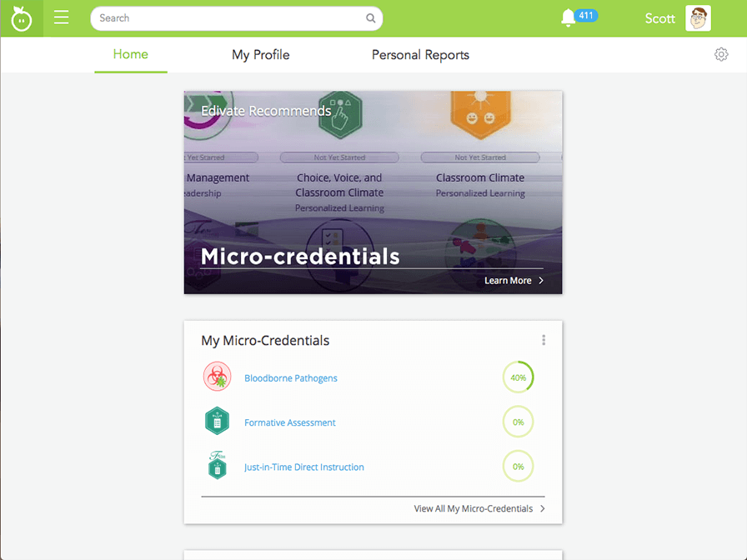Open Just-in-Time Direct Instruction link

coord(304,467)
